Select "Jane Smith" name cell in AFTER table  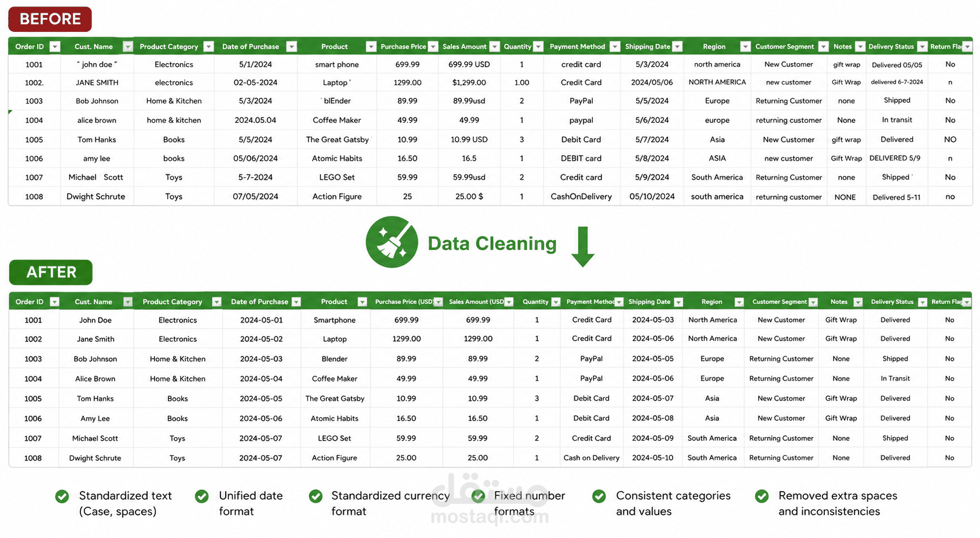tap(96, 339)
